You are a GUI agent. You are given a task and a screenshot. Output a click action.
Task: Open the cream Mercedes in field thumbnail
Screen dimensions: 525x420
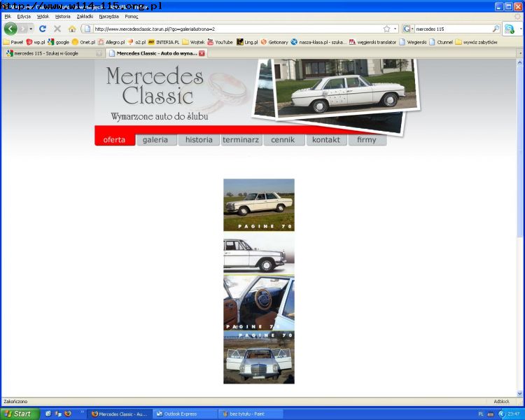point(259,204)
